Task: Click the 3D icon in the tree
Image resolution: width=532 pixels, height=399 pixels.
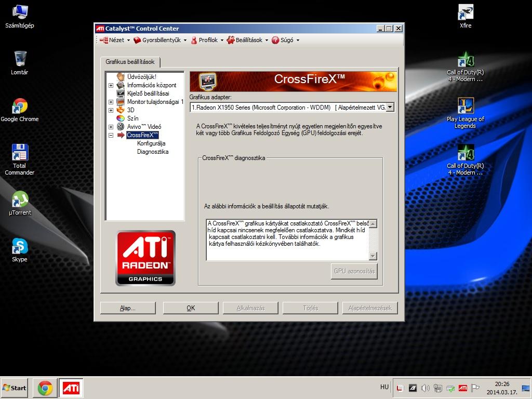Action: coord(121,110)
